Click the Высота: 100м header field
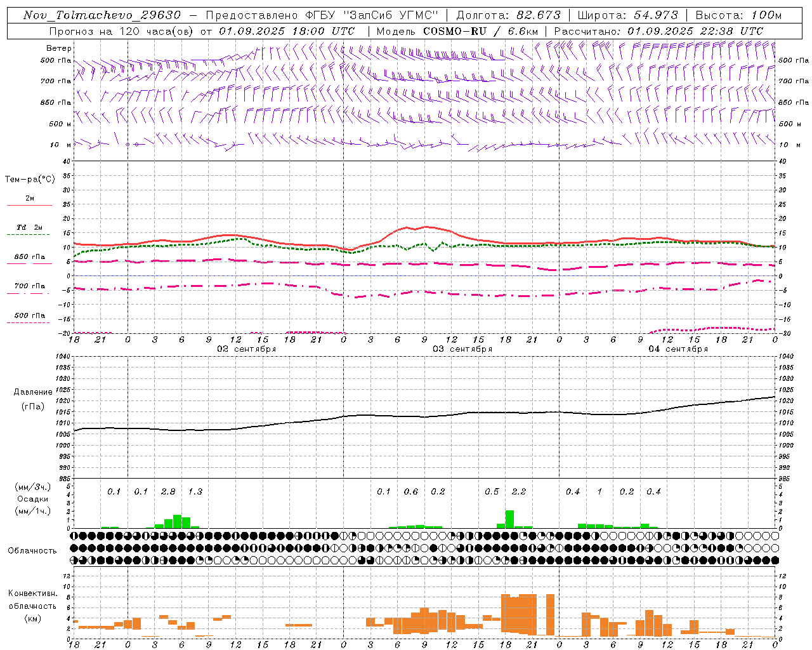 [x=738, y=15]
